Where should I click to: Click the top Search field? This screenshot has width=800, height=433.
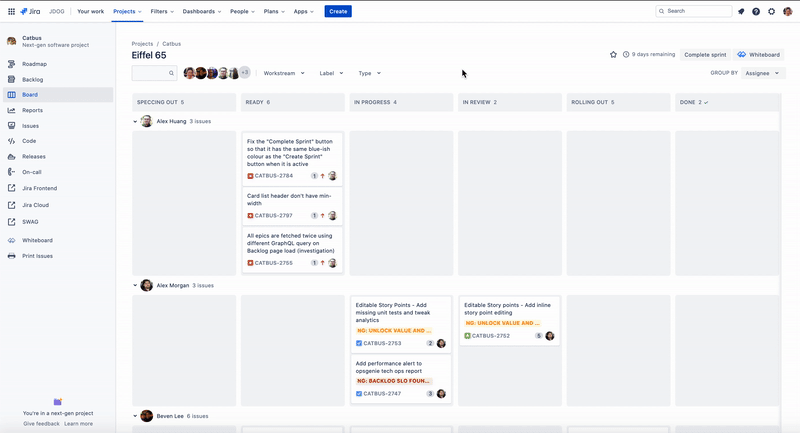693,11
